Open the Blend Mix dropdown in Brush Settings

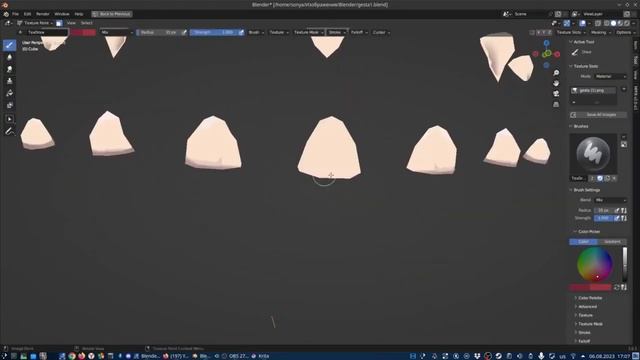coord(610,200)
